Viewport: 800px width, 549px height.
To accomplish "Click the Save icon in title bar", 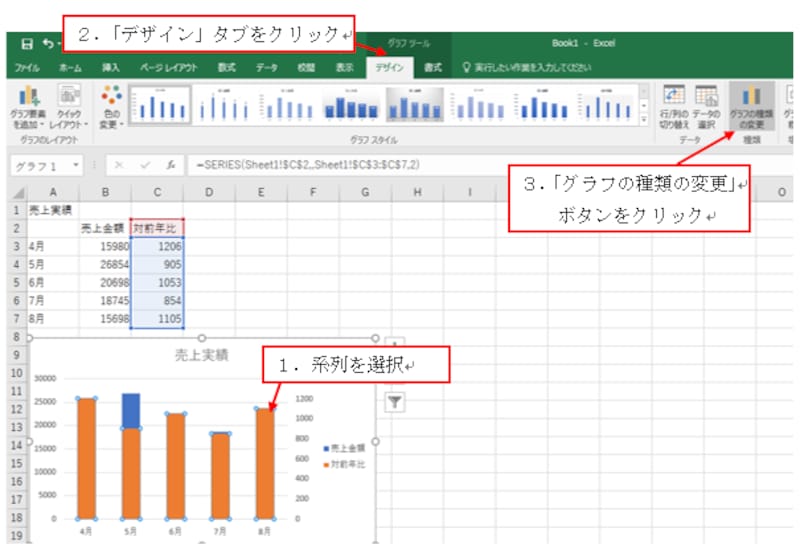I will click(x=27, y=44).
